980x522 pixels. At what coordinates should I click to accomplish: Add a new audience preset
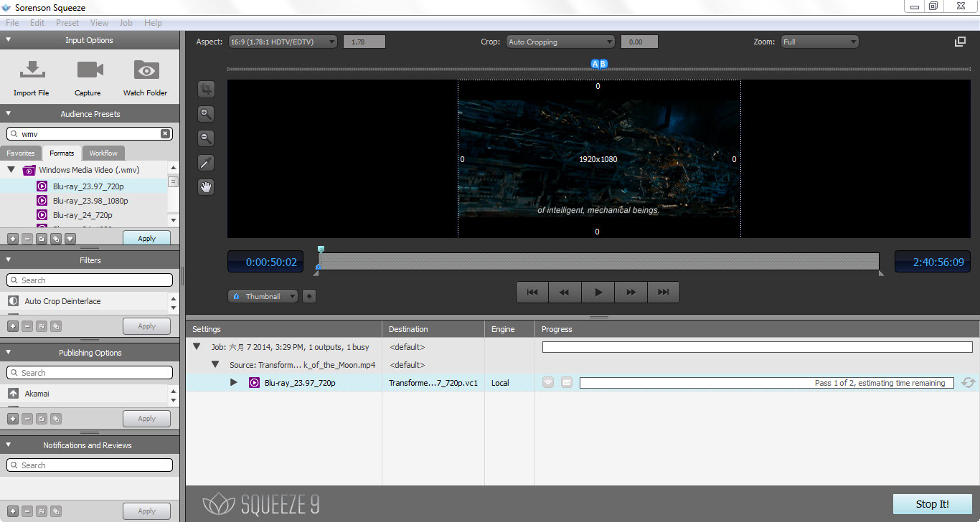tap(13, 239)
